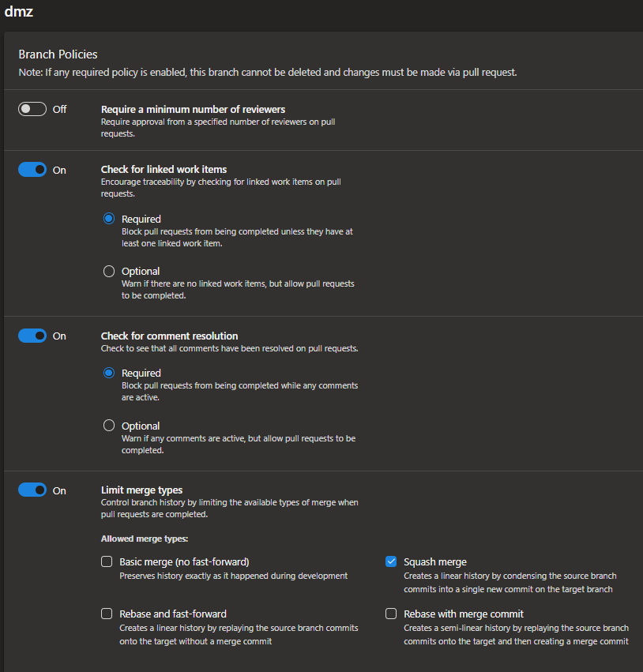The image size is (643, 672).
Task: Enable the Require a minimum number of reviewers toggle
Action: click(x=32, y=108)
